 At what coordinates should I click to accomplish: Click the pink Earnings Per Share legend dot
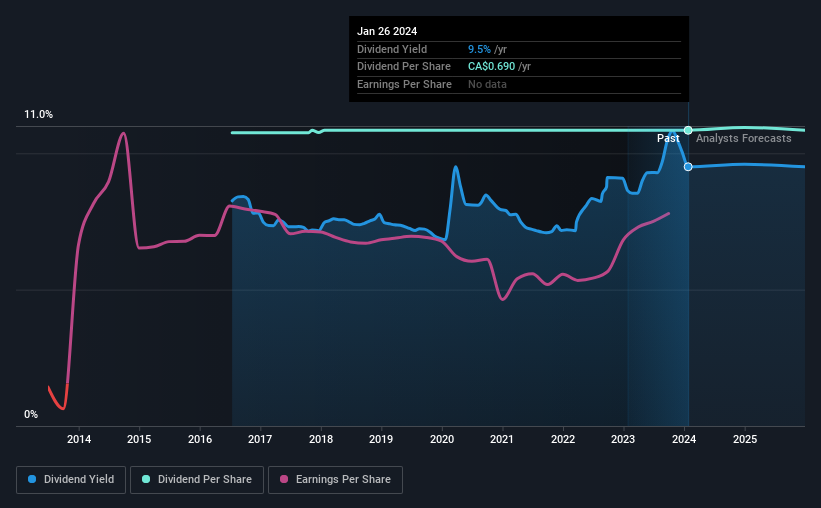[x=284, y=479]
